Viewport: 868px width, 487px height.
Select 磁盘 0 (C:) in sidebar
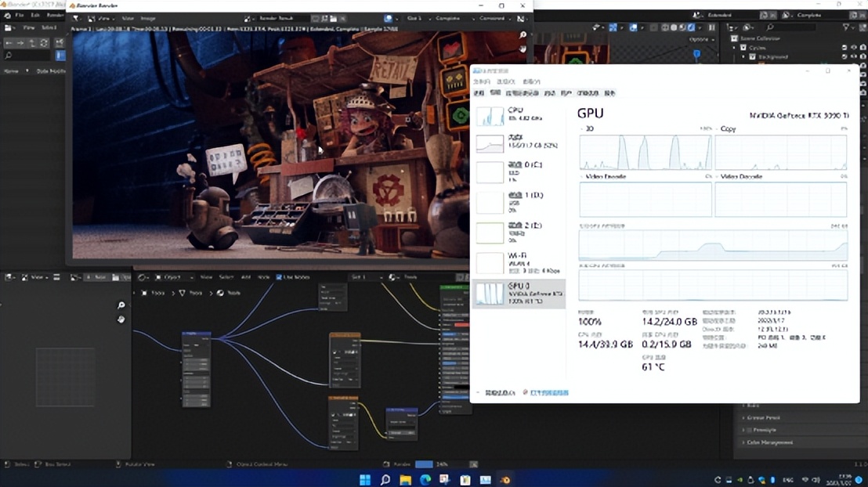(518, 171)
